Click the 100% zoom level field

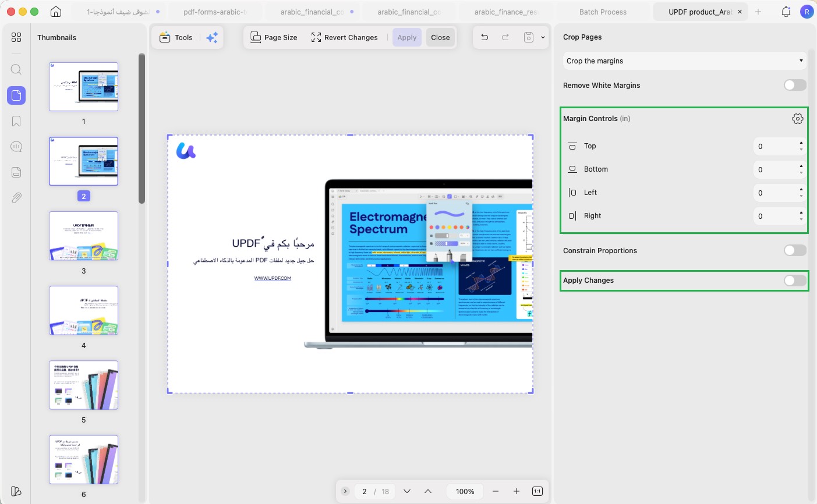465,491
